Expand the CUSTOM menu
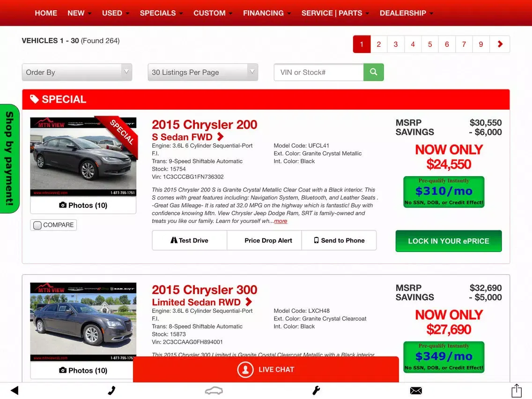This screenshot has width=532, height=399. tap(213, 13)
